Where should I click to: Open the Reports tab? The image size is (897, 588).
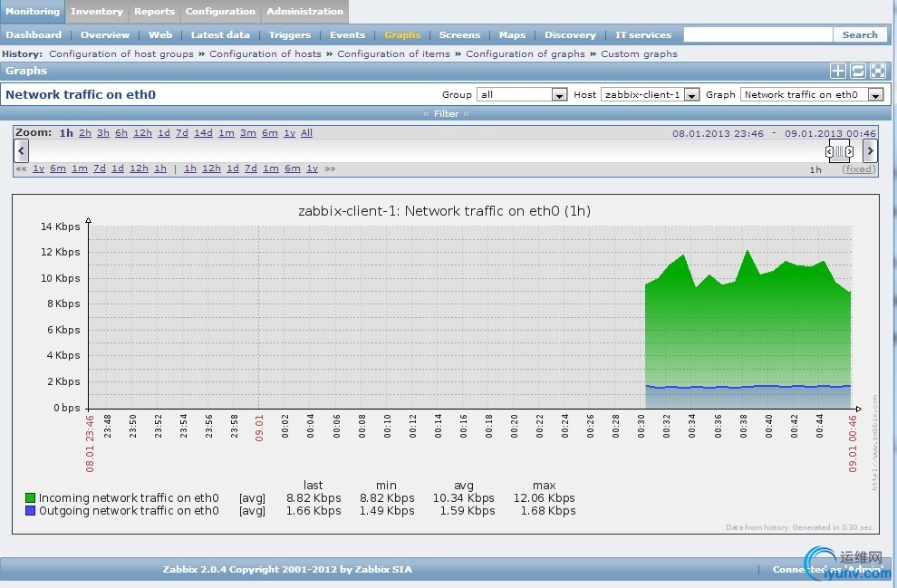154,12
